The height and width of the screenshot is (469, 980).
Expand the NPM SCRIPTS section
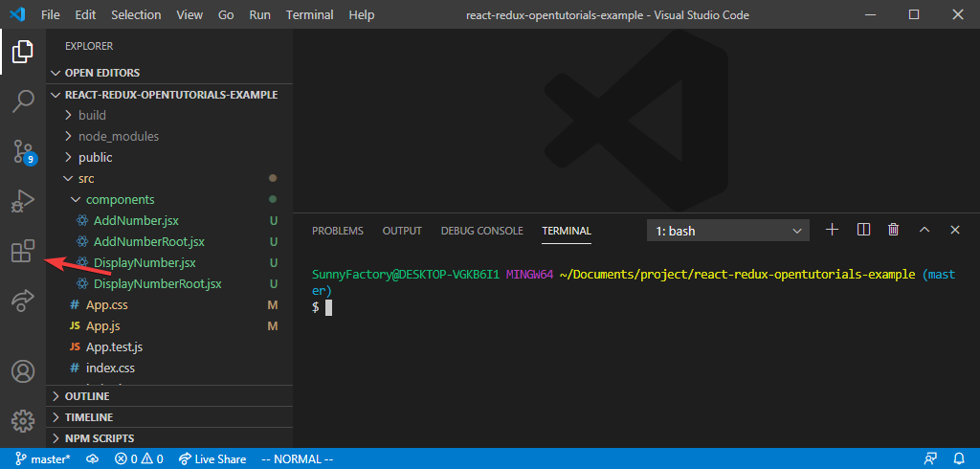(169, 438)
